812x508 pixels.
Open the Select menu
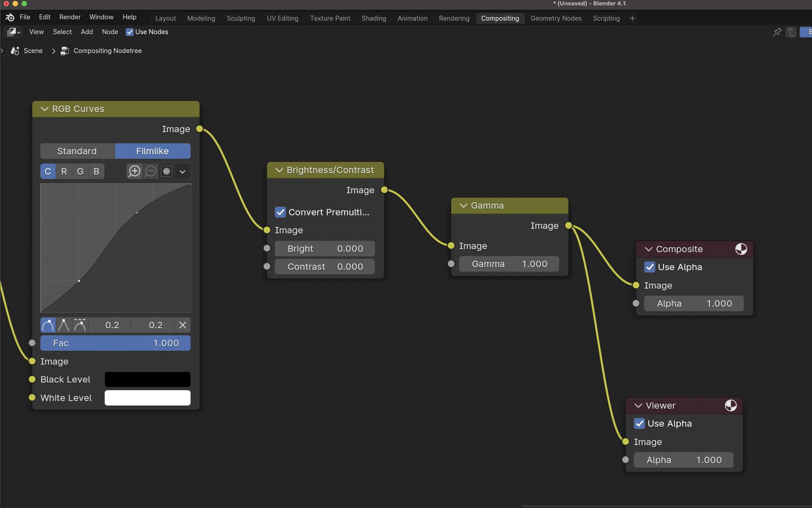pos(62,32)
